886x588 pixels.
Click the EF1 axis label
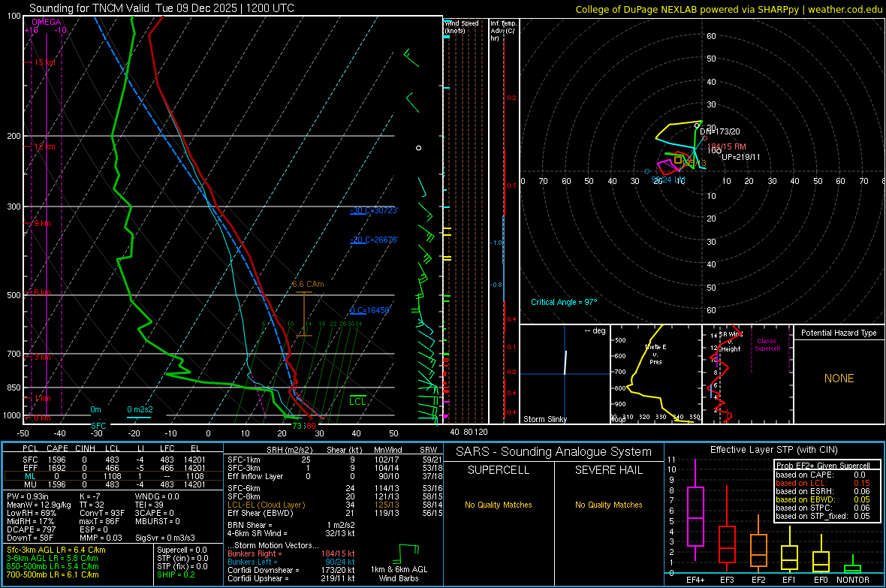(789, 580)
